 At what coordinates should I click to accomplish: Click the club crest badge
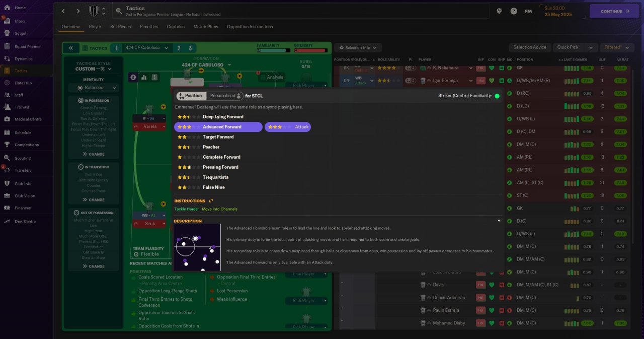(x=94, y=11)
